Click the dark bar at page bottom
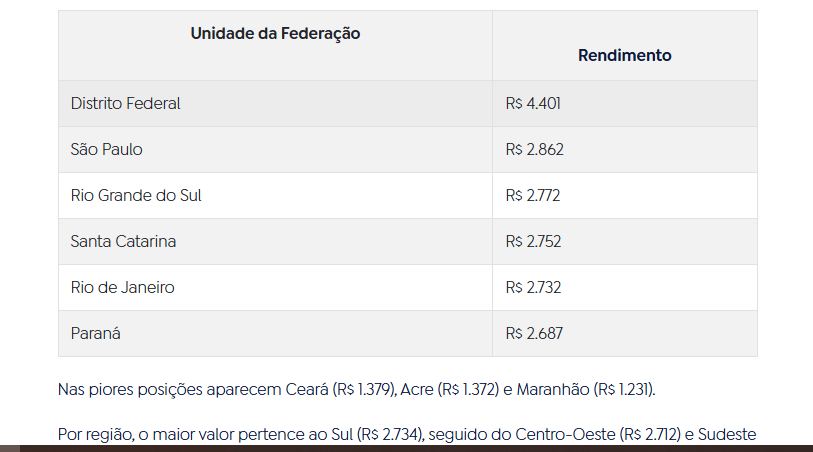 click(x=406, y=448)
